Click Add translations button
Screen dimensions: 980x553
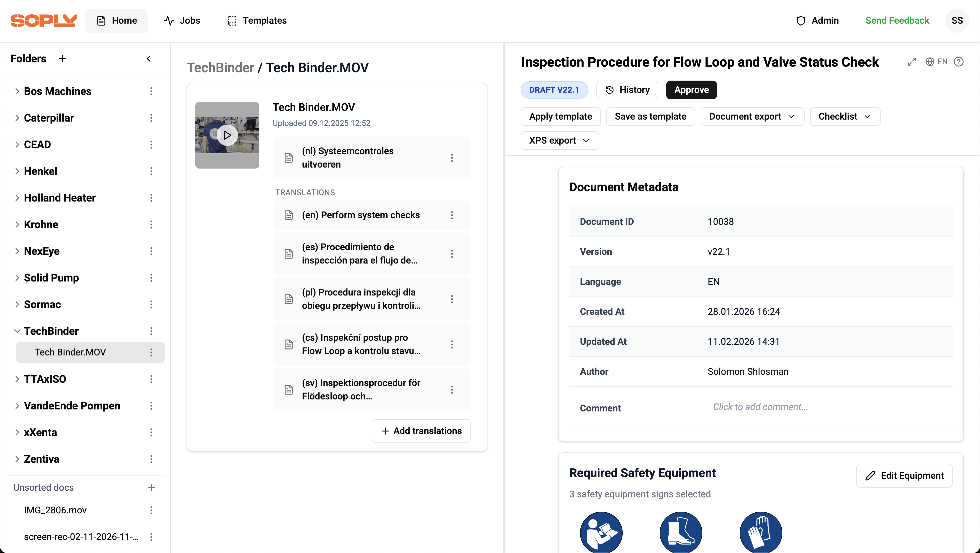point(421,431)
